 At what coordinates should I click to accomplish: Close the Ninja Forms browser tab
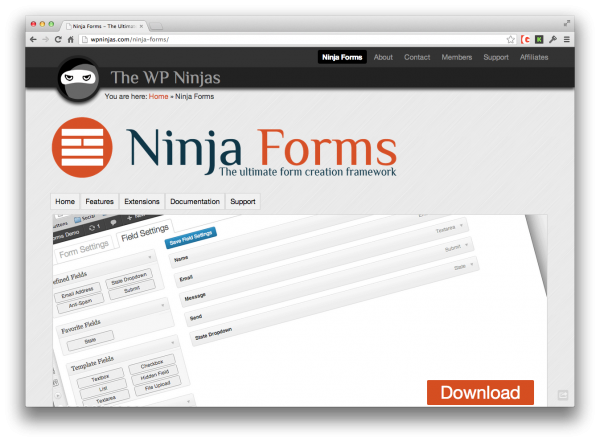141,26
